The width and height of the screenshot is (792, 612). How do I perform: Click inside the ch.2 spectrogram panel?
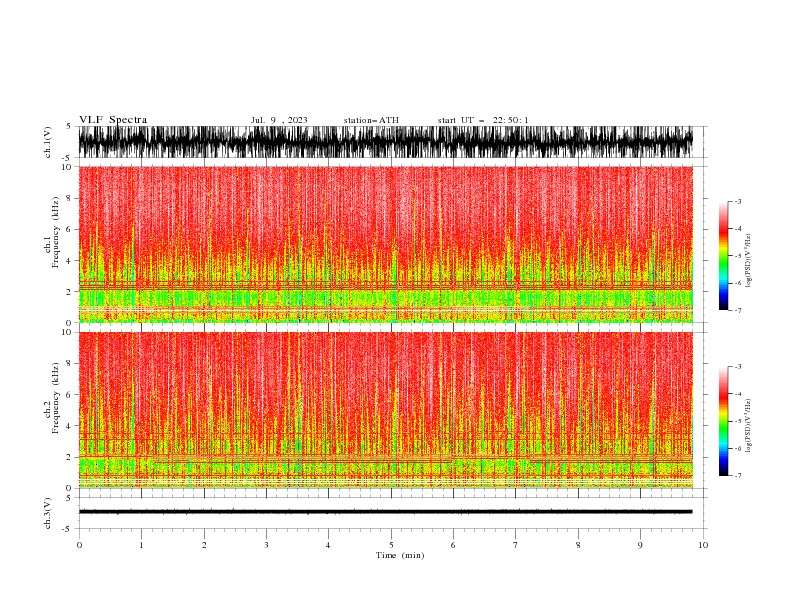tap(385, 410)
